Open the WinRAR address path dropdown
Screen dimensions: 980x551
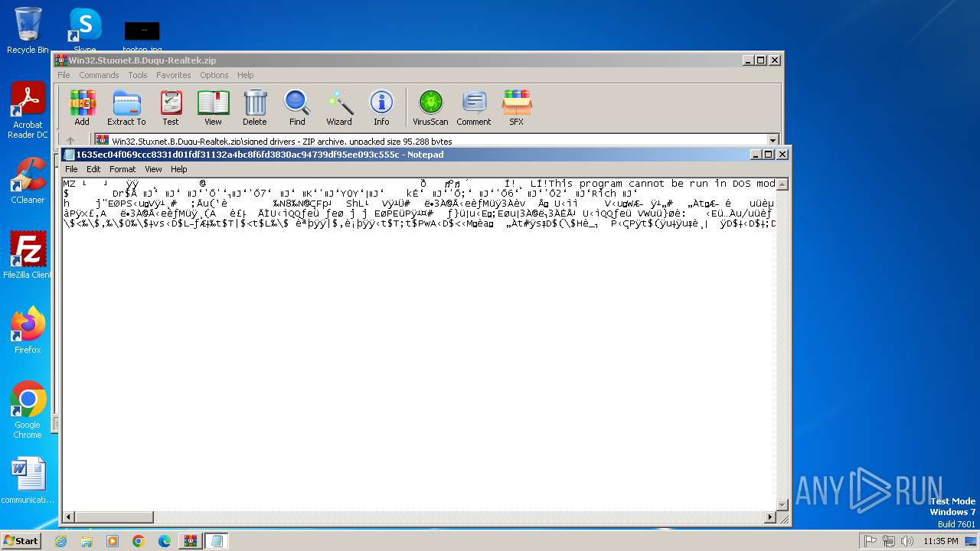pos(773,141)
